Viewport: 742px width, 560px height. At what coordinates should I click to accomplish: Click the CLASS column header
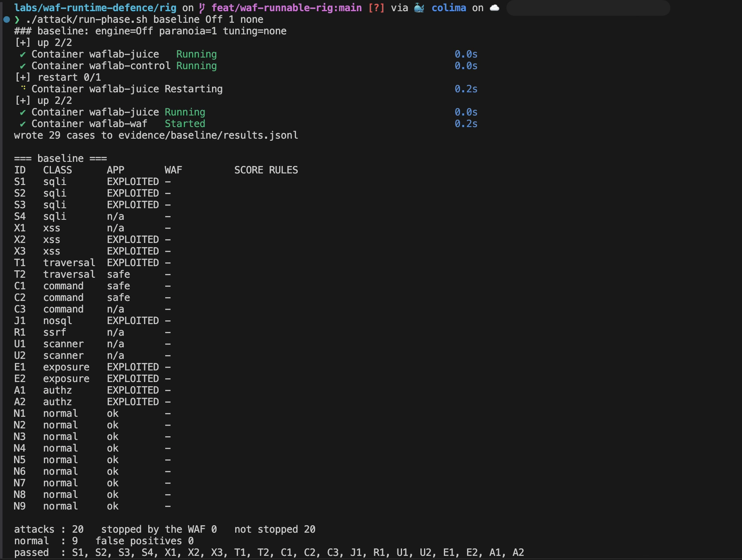click(58, 170)
